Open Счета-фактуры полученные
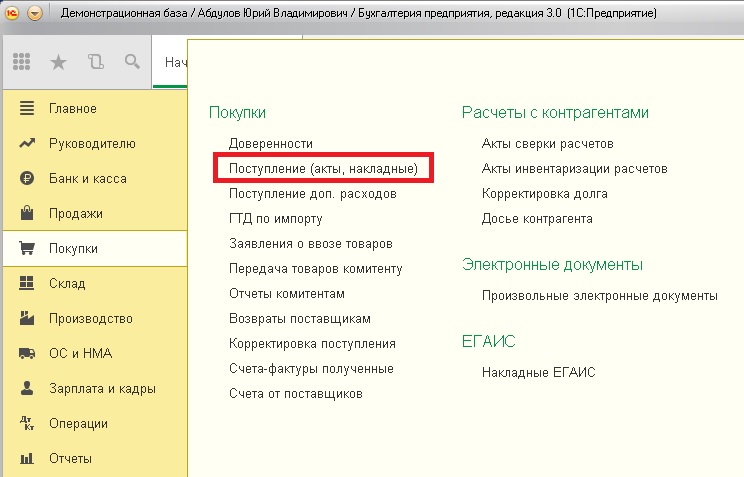Viewport: 744px width, 477px height. (311, 369)
